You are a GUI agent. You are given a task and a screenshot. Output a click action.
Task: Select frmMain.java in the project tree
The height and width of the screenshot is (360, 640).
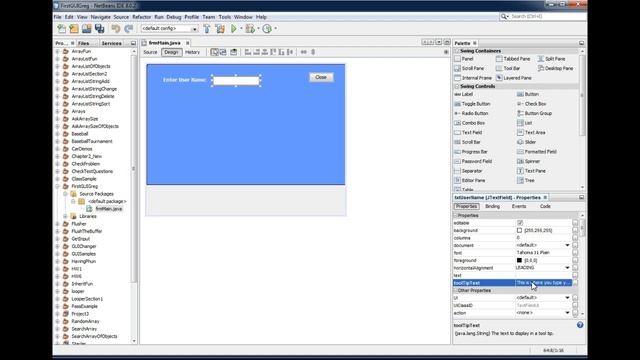[109, 209]
